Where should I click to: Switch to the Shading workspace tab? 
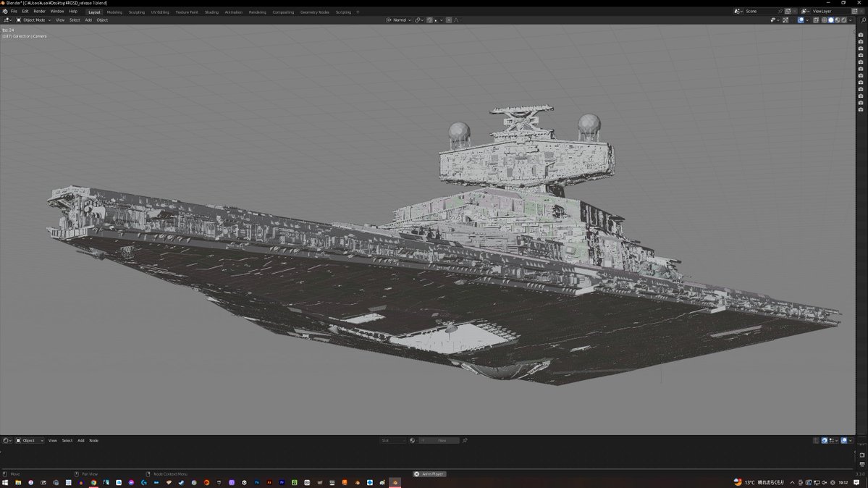click(x=211, y=12)
